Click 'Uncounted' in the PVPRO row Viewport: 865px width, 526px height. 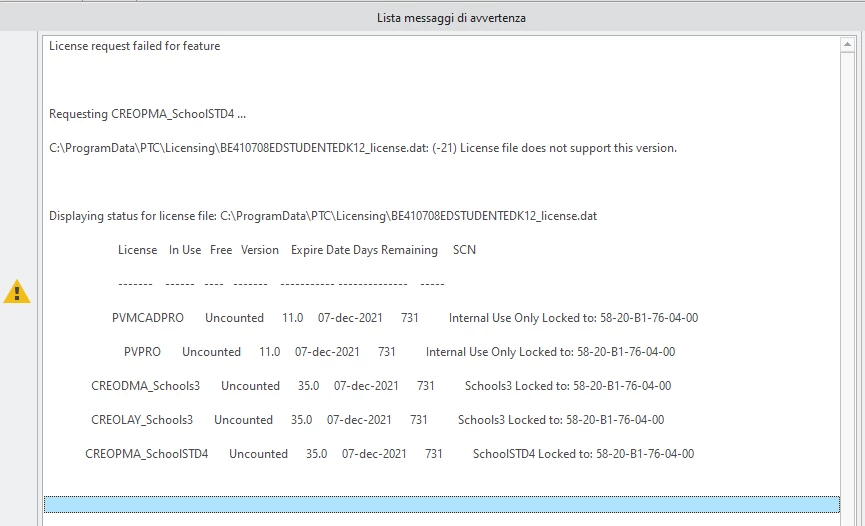click(211, 352)
